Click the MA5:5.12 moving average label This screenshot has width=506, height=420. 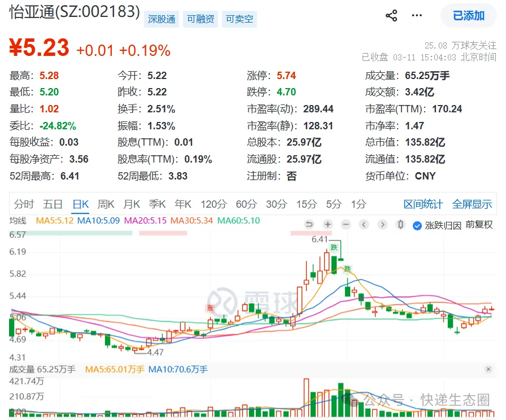click(55, 221)
